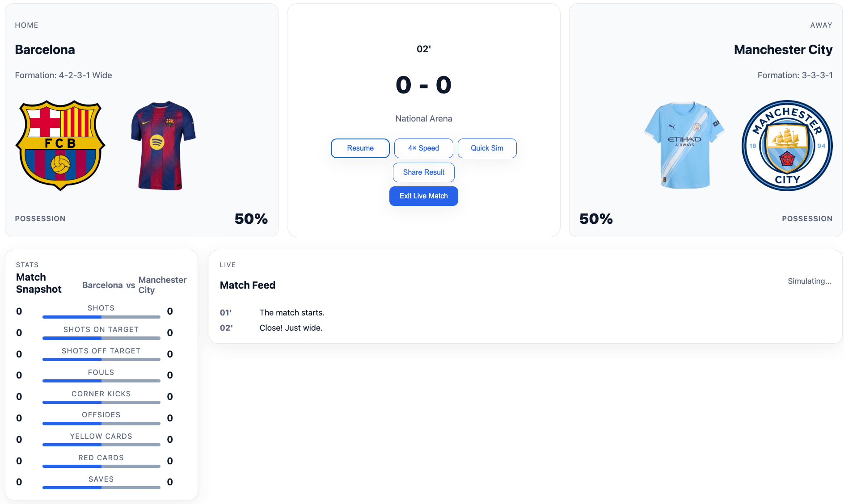Click the FC Barcelona club crest
This screenshot has height=504, width=844.
point(60,146)
